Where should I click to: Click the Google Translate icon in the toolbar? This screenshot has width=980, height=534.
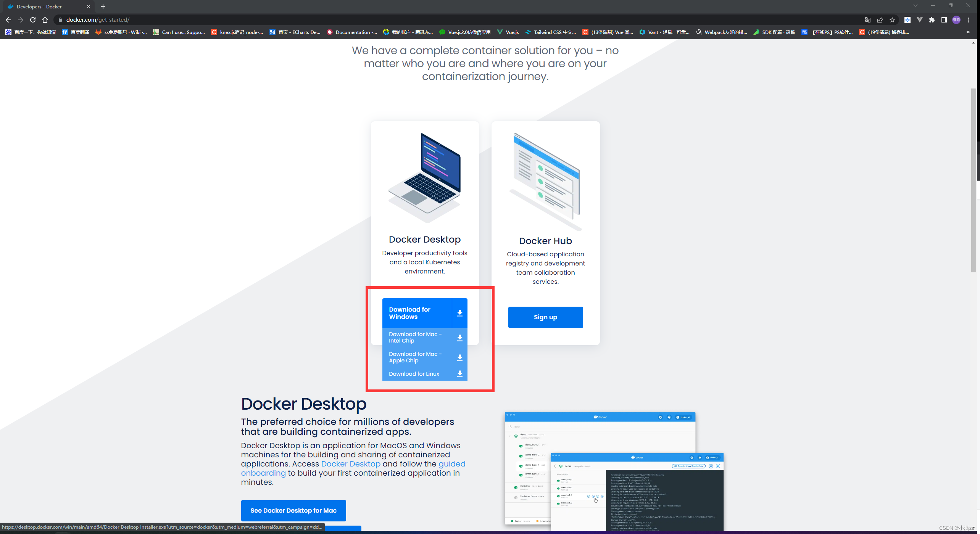[x=867, y=19]
